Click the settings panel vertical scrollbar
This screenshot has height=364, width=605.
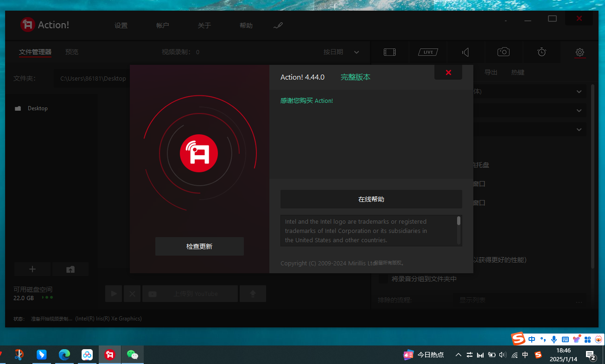pos(592,176)
